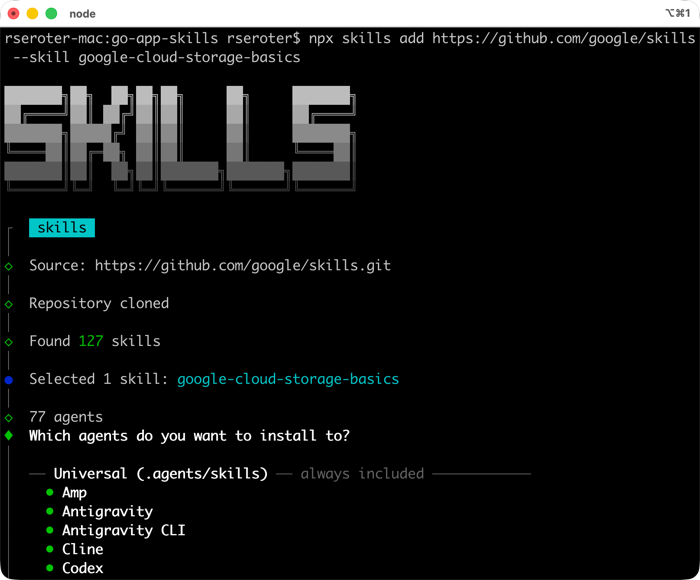Select the Antigravity agent entry
This screenshot has width=700, height=580.
[107, 511]
